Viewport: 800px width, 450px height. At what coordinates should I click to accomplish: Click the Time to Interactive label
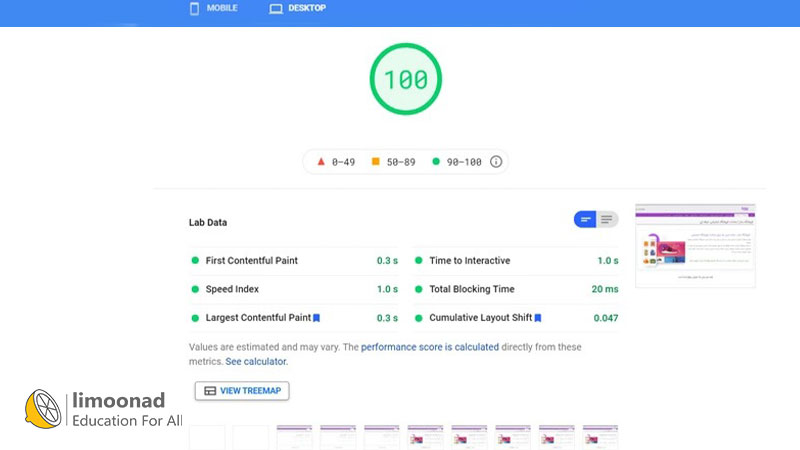[x=469, y=260]
